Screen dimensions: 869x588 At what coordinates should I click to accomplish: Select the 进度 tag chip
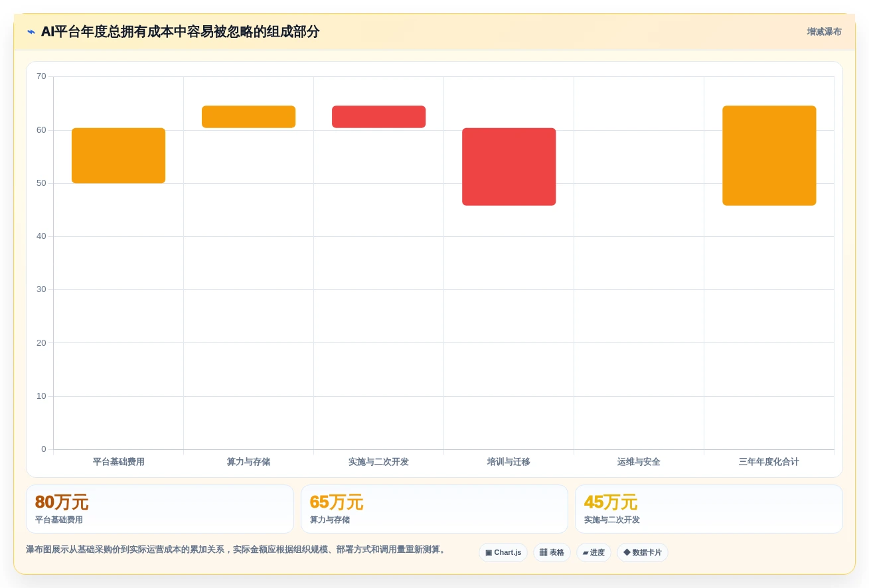(x=593, y=552)
